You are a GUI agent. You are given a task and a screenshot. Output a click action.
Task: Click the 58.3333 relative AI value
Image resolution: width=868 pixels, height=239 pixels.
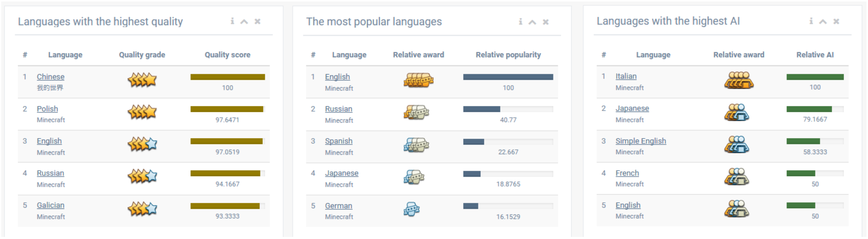tap(815, 152)
